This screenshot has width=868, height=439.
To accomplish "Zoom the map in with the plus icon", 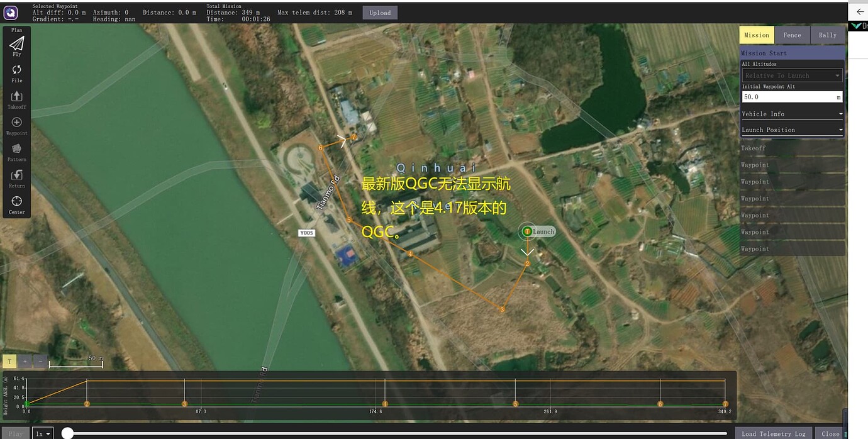I will click(25, 361).
